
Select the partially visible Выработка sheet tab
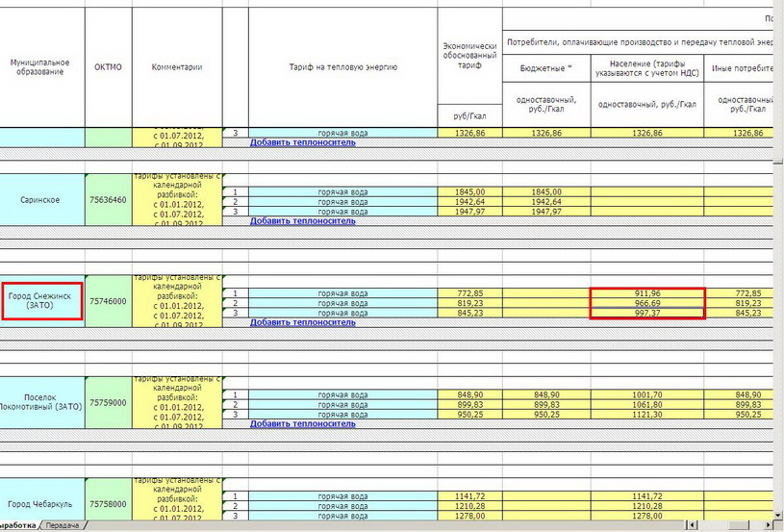[x=19, y=525]
